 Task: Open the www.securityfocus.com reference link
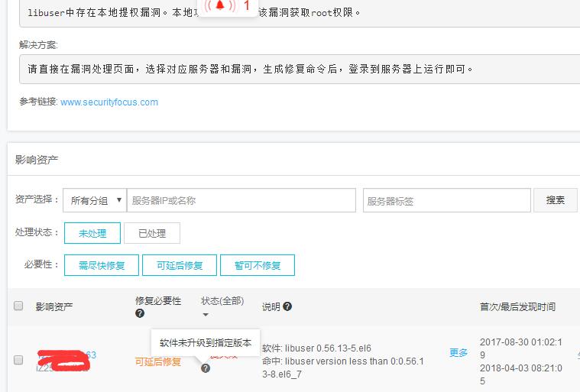(x=109, y=102)
